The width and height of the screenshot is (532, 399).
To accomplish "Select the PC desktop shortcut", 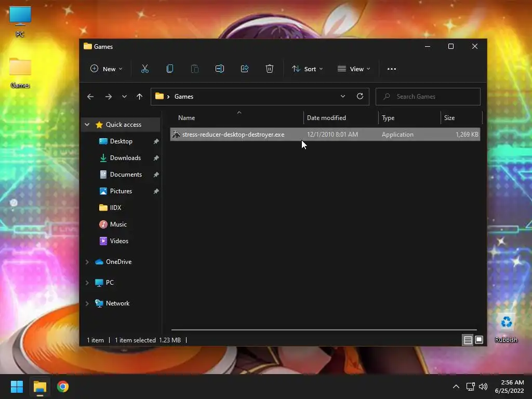I will [x=20, y=22].
